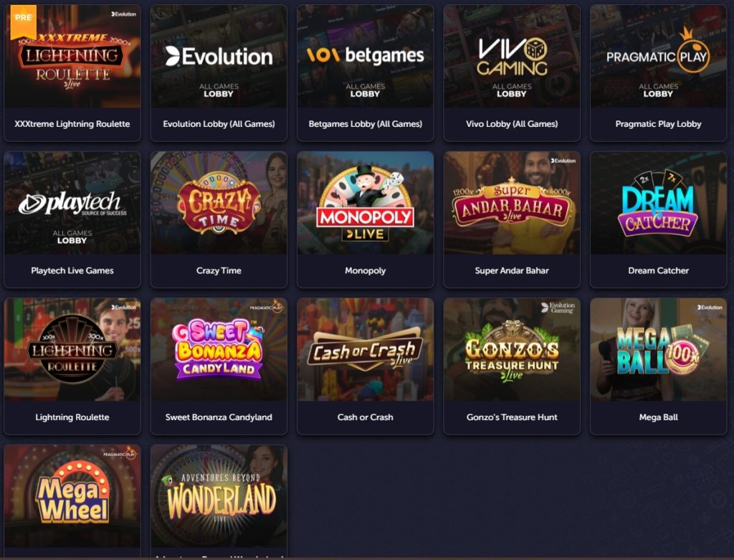
Task: Launch the Crazy Time game
Action: coord(219,219)
